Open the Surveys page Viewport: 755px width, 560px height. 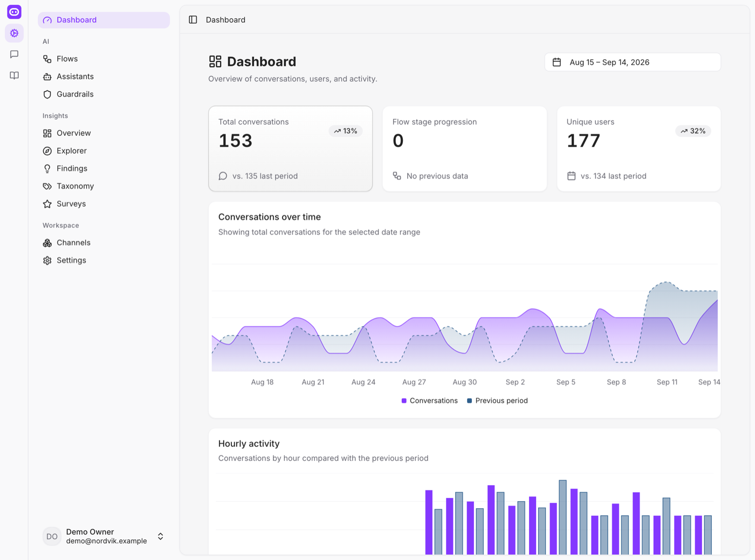tap(104, 204)
